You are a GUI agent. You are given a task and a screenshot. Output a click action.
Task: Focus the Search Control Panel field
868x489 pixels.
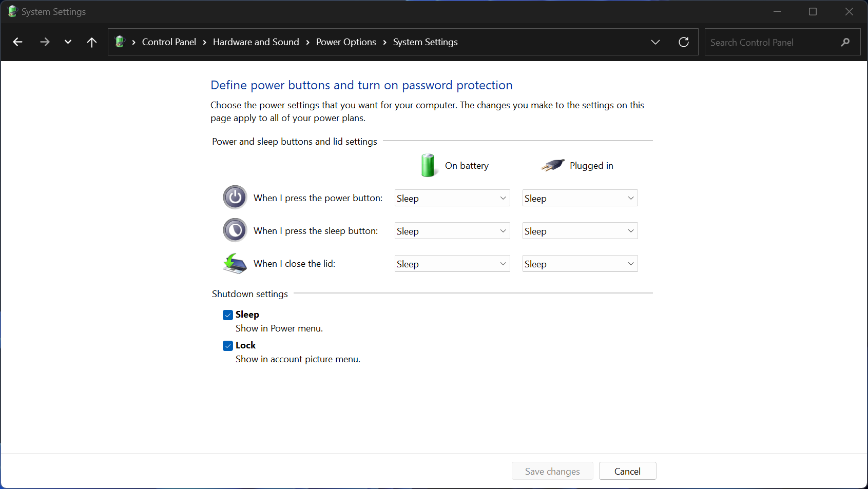pyautogui.click(x=770, y=42)
